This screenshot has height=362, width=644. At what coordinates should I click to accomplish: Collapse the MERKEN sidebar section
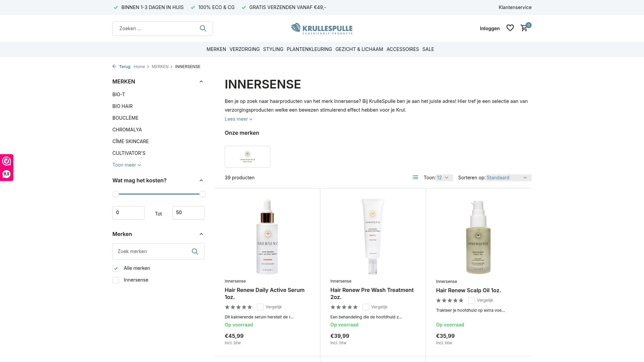coord(201,81)
